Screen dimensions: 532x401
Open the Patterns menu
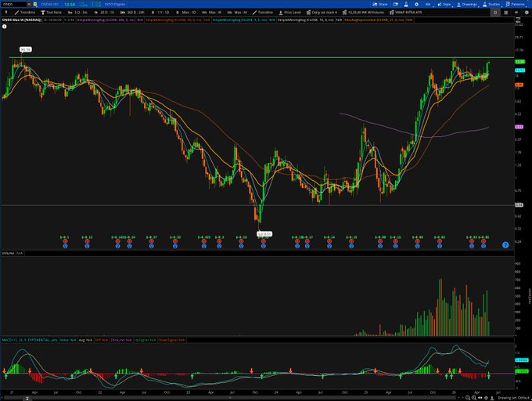tap(515, 5)
